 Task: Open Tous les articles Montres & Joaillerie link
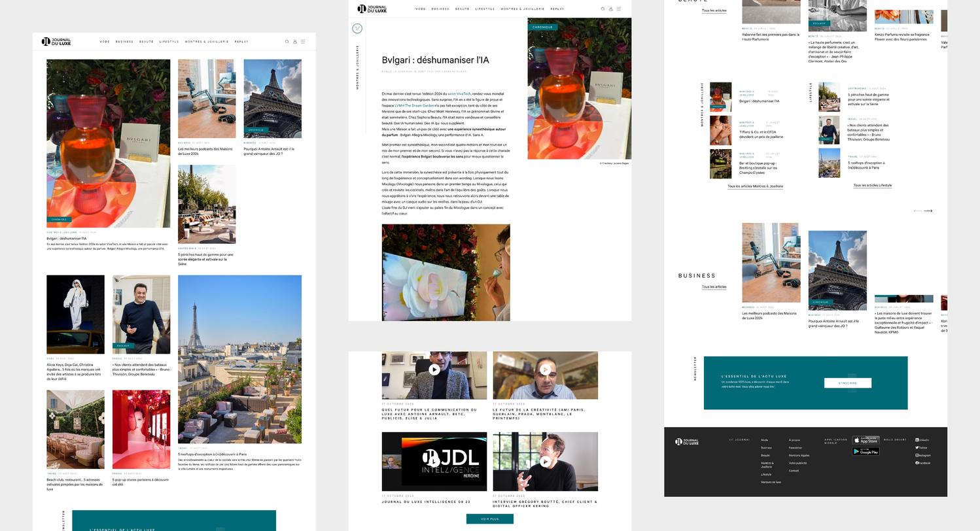755,186
